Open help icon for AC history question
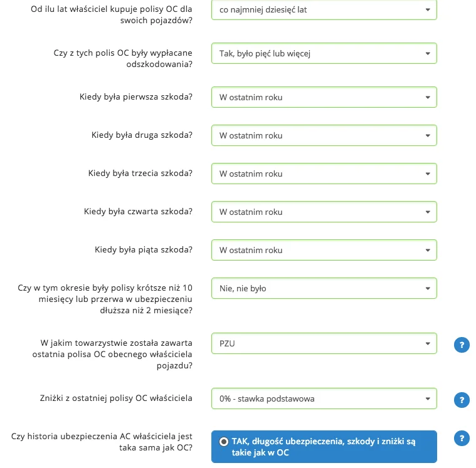The image size is (476, 468). tap(462, 439)
